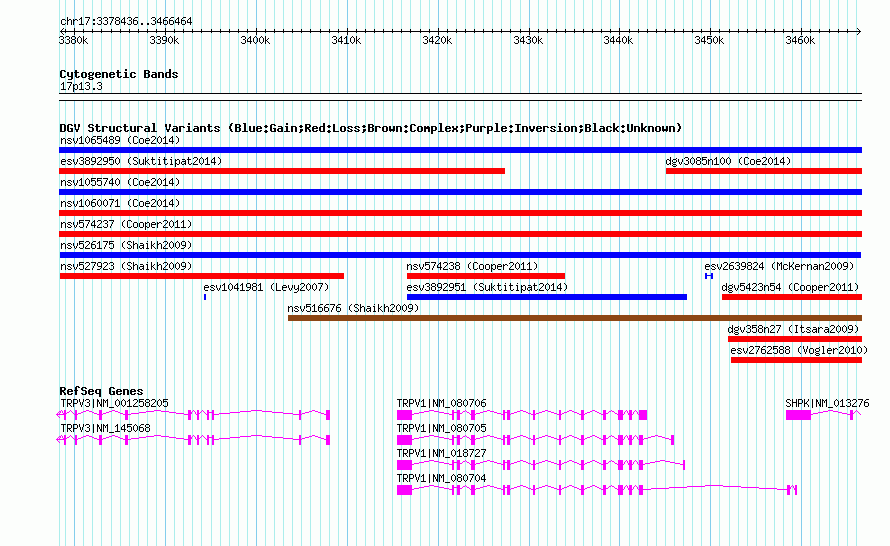This screenshot has width=890, height=546.
Task: Click the esv3892951 (Suktitipat2014) label
Action: [x=487, y=287]
